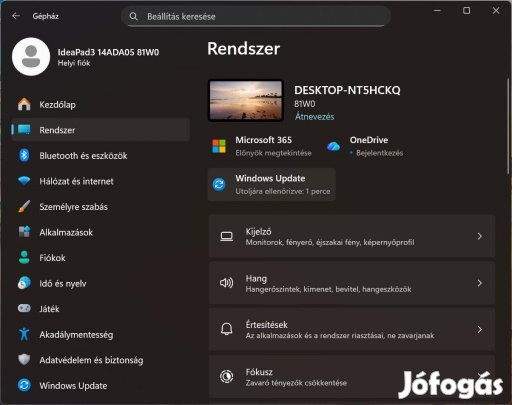Open Adatvédelem és biztonság

tap(101, 360)
